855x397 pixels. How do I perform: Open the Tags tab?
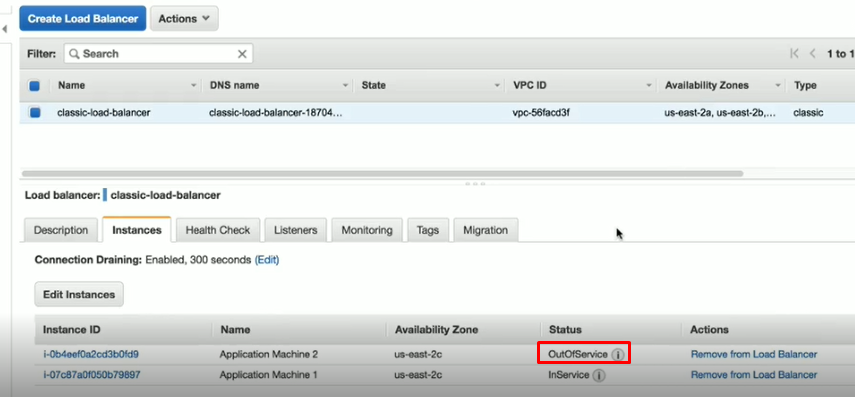tap(428, 230)
